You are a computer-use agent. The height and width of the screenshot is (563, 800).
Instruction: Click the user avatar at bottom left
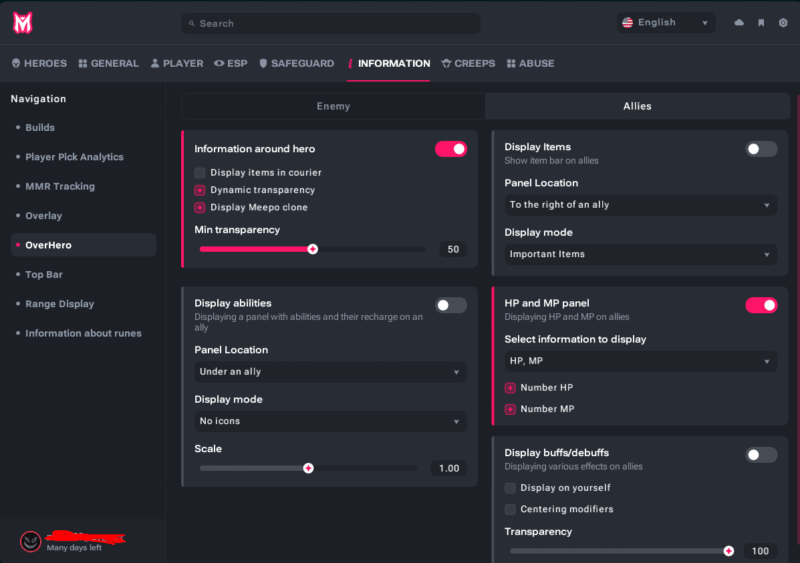click(x=31, y=542)
